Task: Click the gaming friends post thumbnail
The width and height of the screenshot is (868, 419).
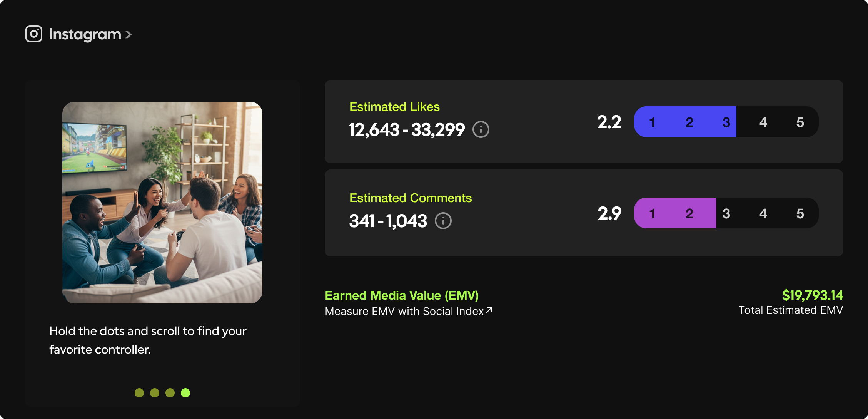Action: [x=162, y=202]
